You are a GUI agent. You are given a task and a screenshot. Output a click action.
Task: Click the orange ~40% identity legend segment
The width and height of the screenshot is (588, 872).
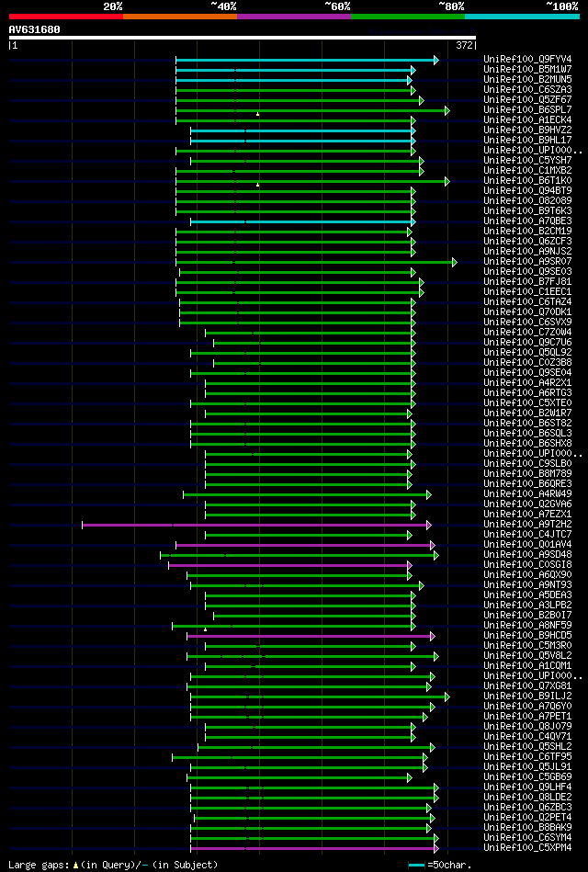(x=180, y=17)
